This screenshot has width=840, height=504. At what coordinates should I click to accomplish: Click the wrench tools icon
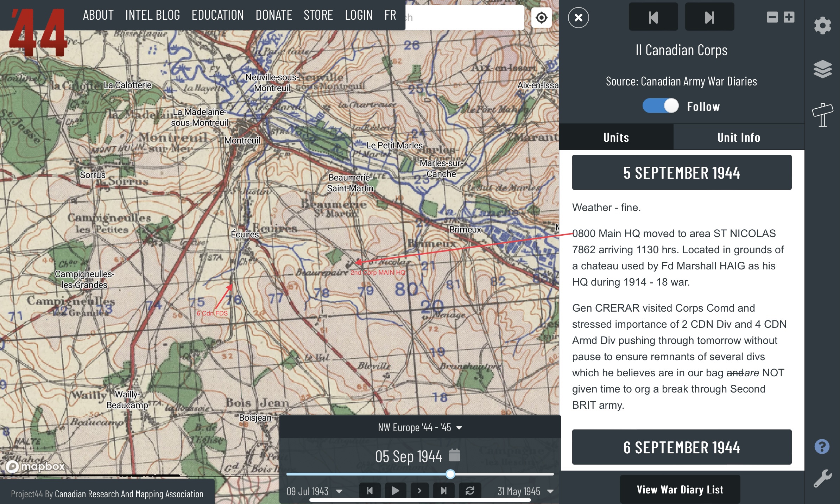pyautogui.click(x=822, y=478)
